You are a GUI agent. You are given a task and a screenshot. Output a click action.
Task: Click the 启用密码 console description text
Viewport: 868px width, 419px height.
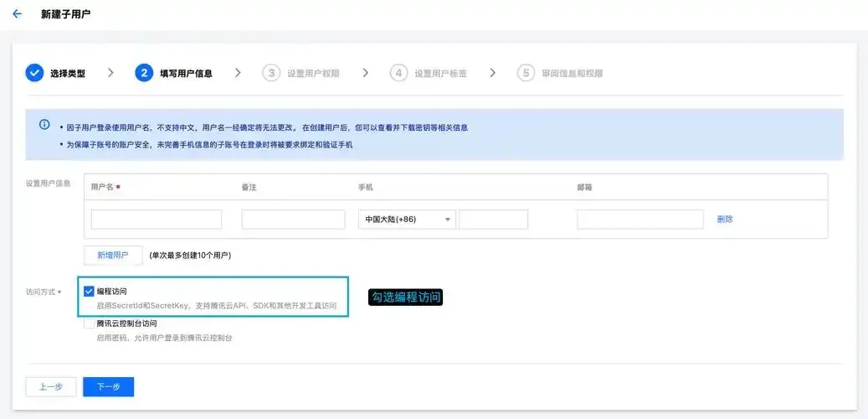(164, 338)
